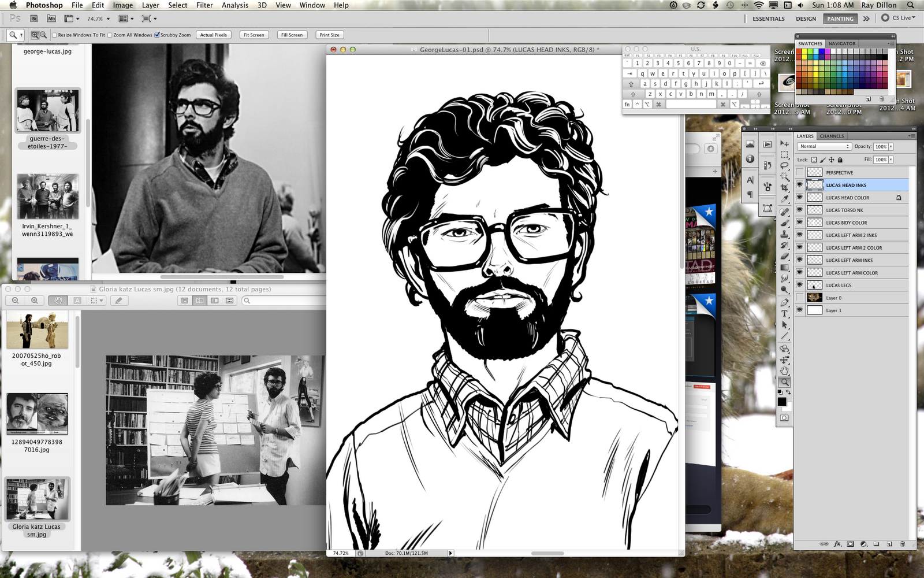Click the add layer mask icon
This screenshot has height=578, width=924.
(x=851, y=544)
